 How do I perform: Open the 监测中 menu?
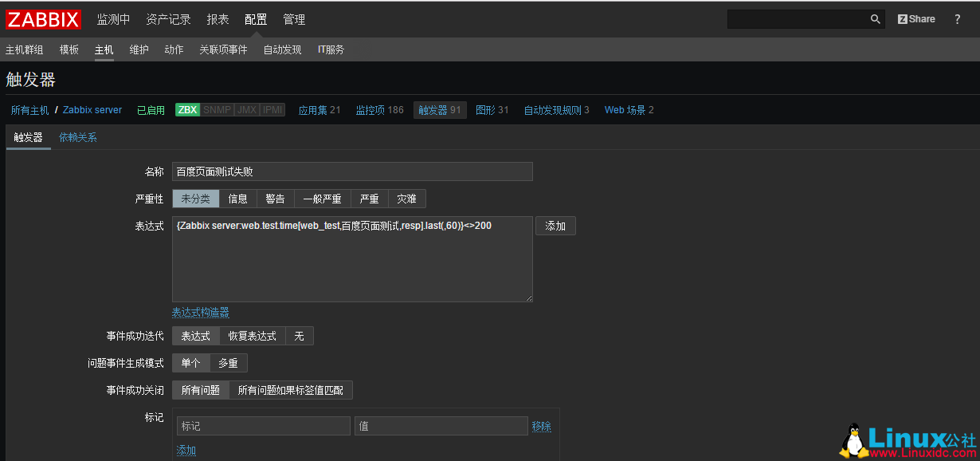click(x=113, y=18)
